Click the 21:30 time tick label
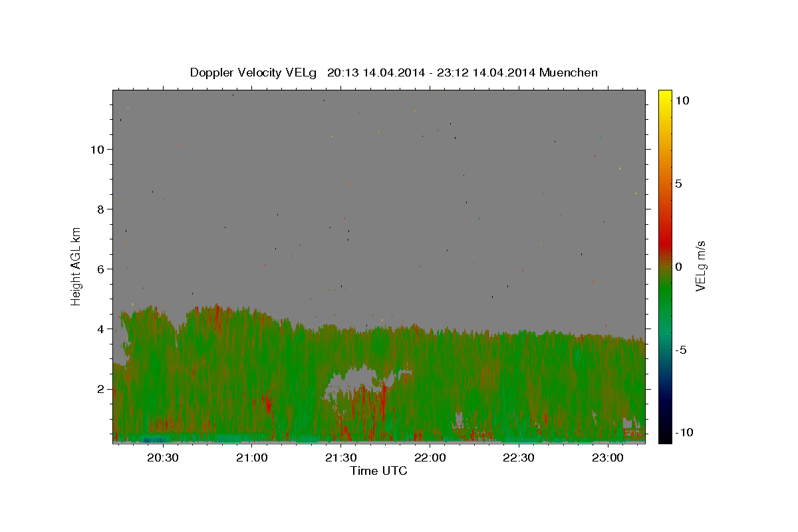Viewport: 798px width, 532px height. 340,458
